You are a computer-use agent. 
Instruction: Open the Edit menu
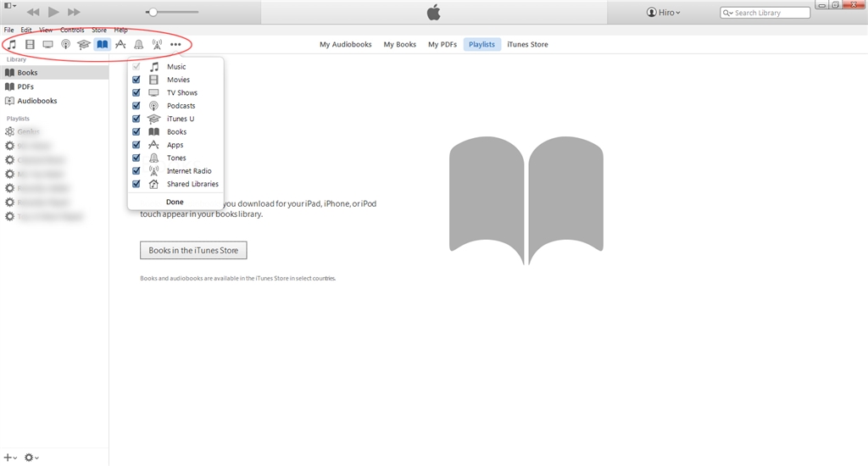point(26,30)
